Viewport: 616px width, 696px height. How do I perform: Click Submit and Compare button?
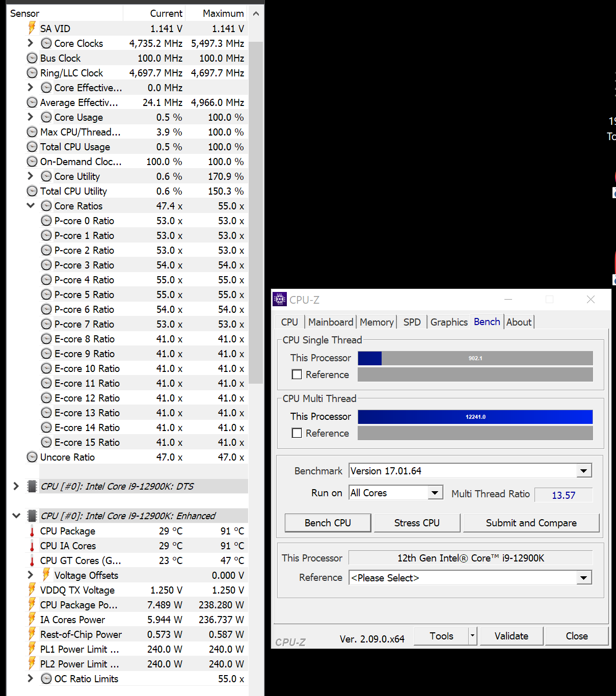531,523
